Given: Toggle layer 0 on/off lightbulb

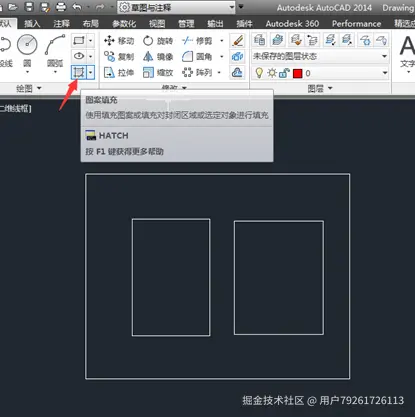Looking at the screenshot, I should click(259, 73).
